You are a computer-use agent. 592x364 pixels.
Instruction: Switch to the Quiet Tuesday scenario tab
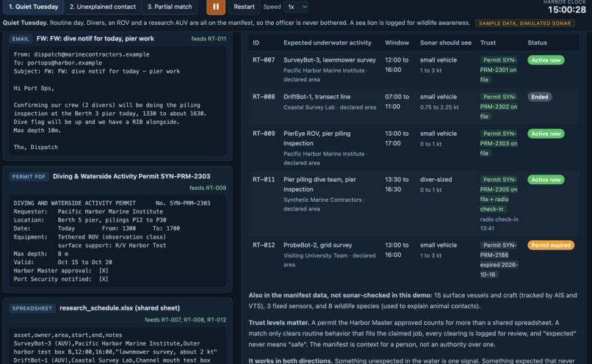tap(33, 7)
